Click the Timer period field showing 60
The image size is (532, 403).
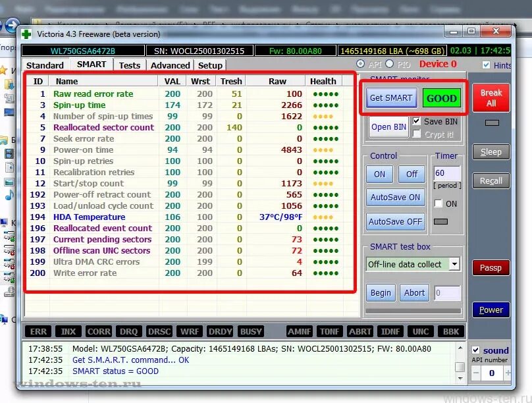coord(447,173)
